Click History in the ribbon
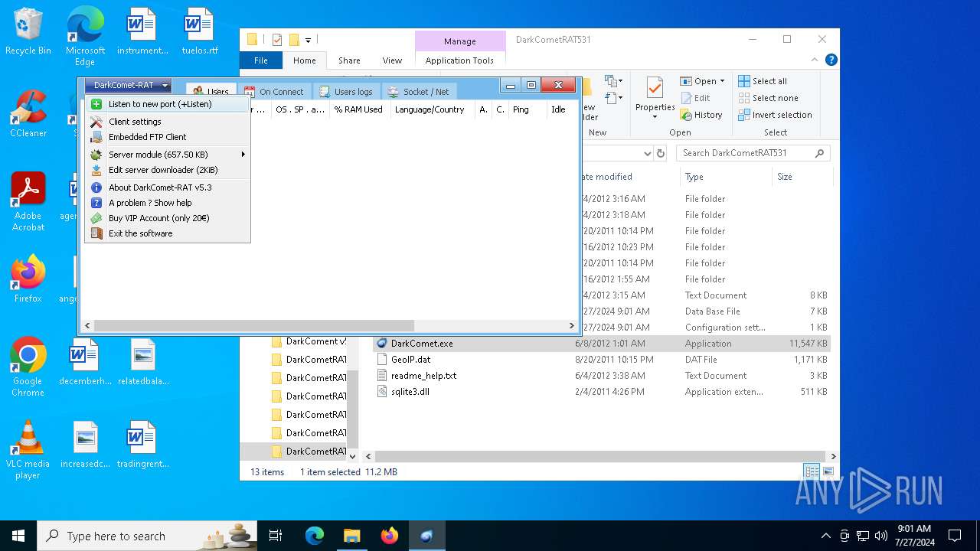This screenshot has height=551, width=980. [701, 115]
